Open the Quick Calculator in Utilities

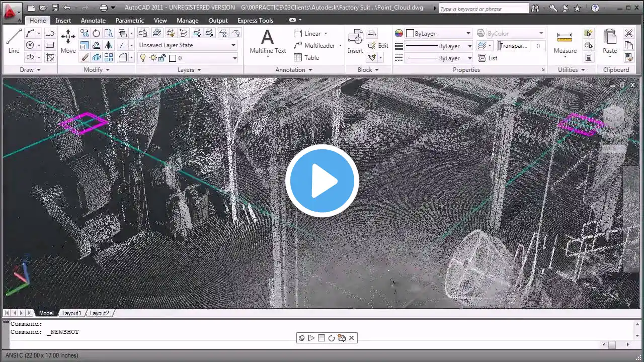[588, 57]
